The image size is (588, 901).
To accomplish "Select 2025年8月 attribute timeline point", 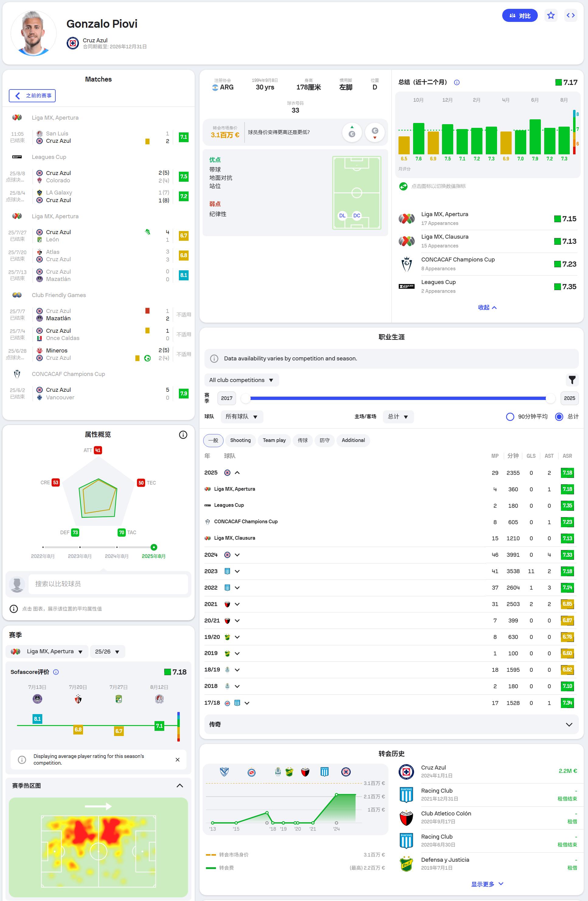I will [x=154, y=547].
